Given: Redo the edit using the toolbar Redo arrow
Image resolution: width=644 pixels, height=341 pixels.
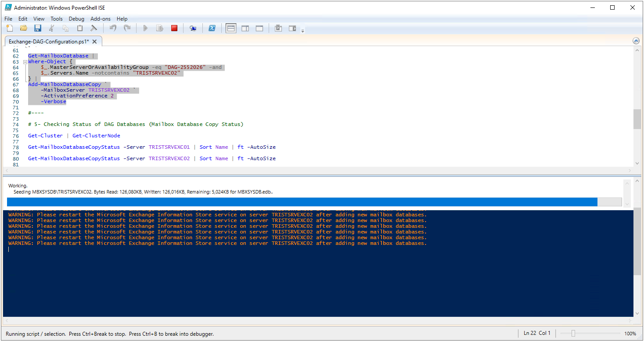Looking at the screenshot, I should click(x=127, y=28).
